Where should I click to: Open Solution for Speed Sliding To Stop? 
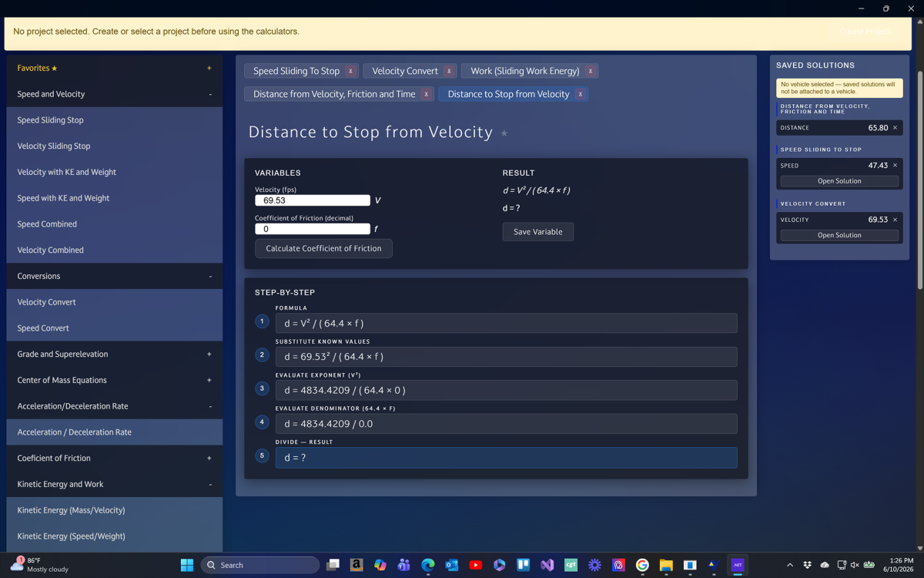(839, 181)
